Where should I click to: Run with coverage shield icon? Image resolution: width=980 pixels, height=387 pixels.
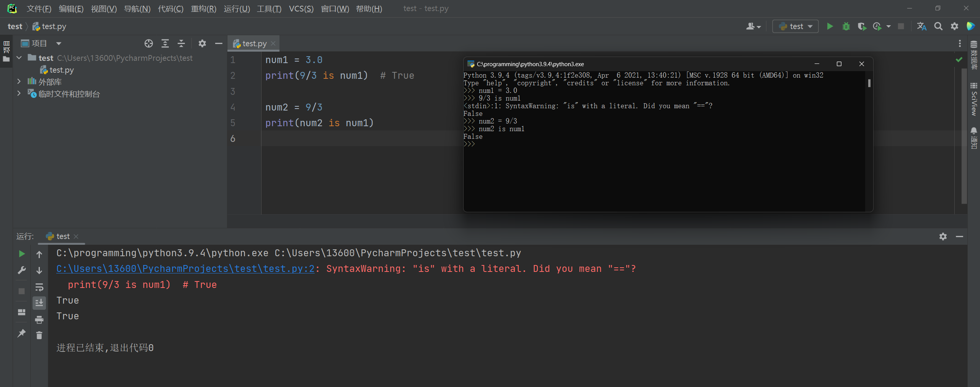click(x=862, y=26)
